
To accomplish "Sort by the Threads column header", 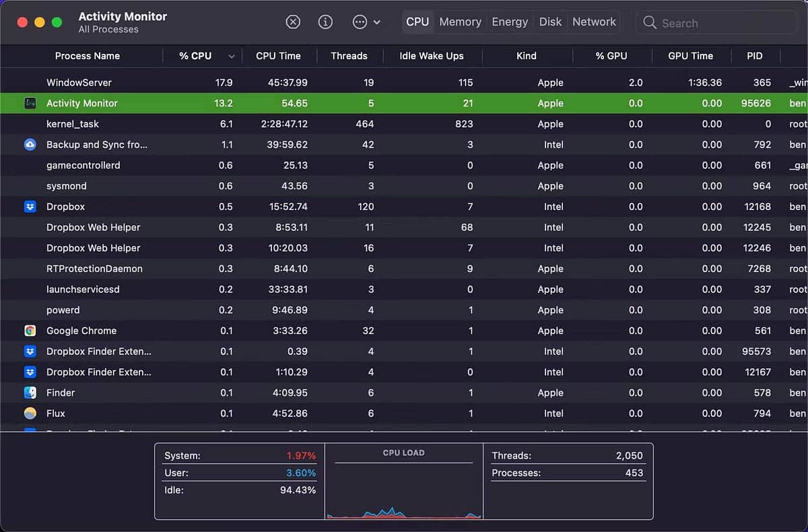I will click(x=349, y=56).
